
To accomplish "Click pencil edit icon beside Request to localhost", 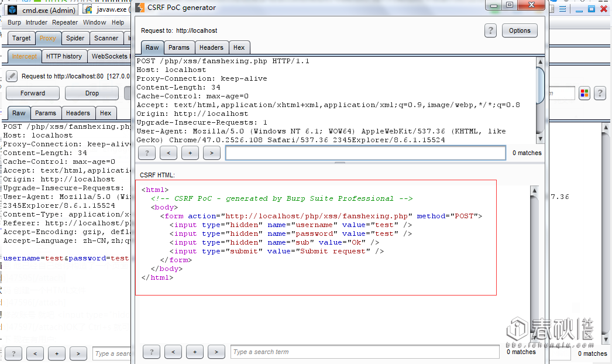I will (12, 76).
